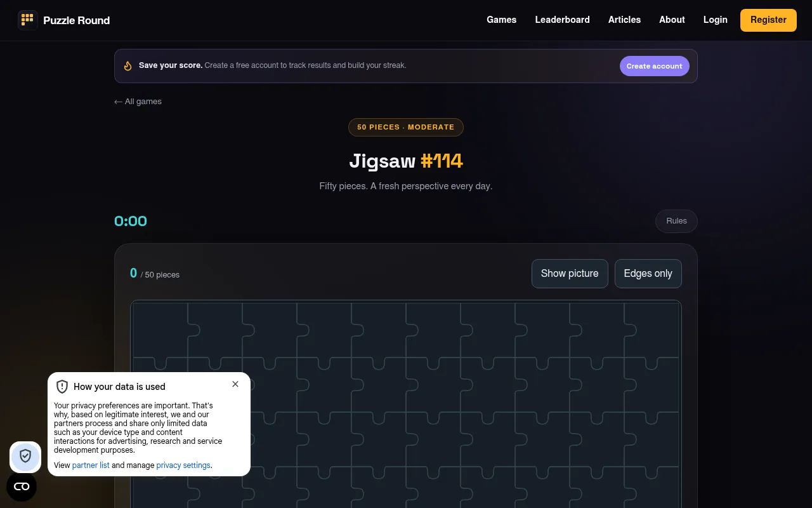Click the Create account button
Image resolution: width=812 pixels, height=508 pixels.
[655, 66]
